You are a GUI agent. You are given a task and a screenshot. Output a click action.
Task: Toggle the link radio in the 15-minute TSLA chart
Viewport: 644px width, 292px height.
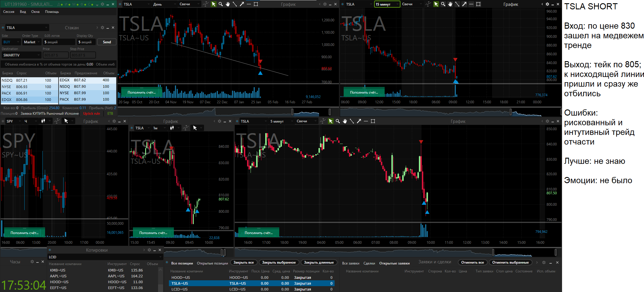[x=342, y=4]
